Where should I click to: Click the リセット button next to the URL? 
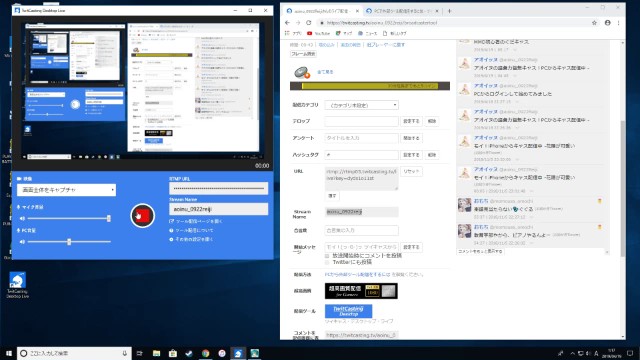pos(411,171)
